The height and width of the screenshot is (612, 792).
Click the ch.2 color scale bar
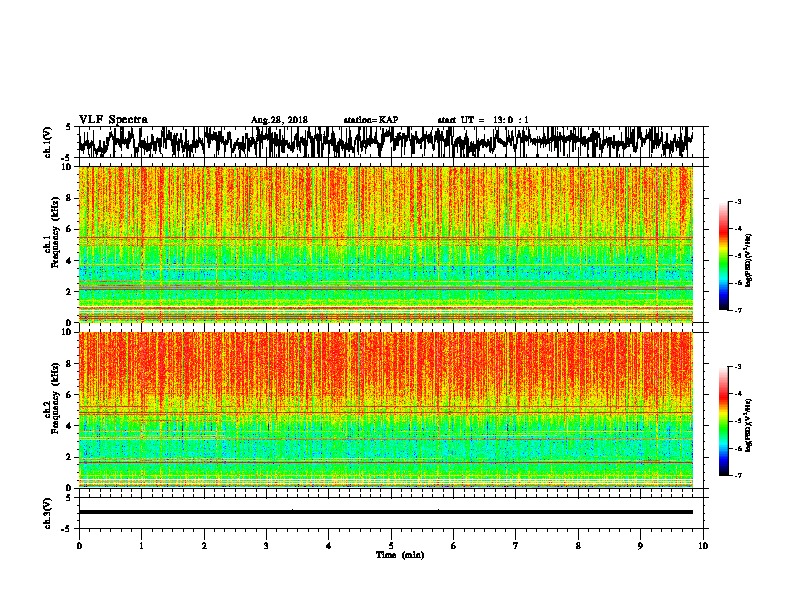click(723, 421)
